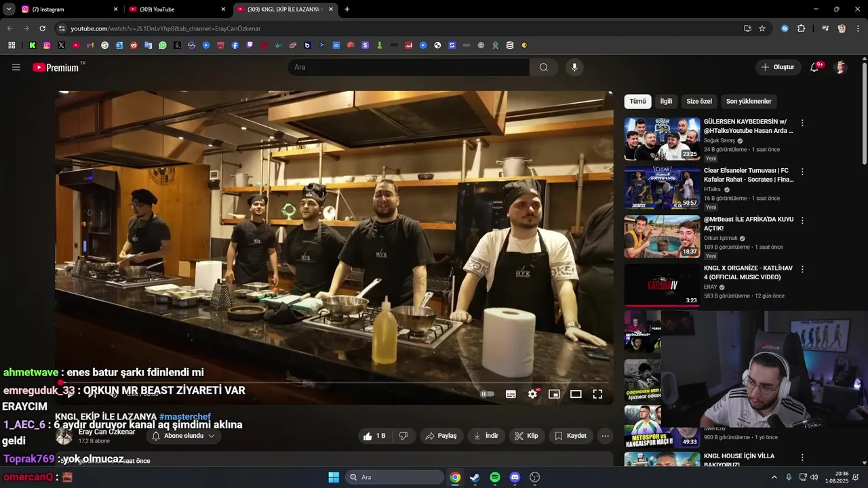Open a new browser tab
This screenshot has width=868, height=488.
pyautogui.click(x=347, y=9)
